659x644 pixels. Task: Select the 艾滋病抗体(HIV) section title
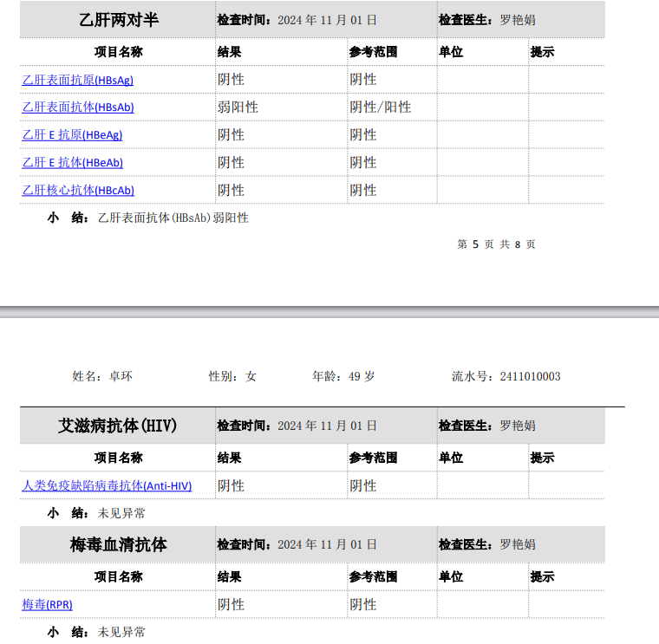117,426
